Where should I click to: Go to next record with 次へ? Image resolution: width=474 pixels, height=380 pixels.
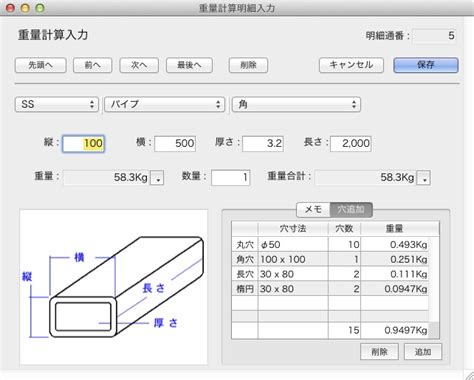point(139,65)
